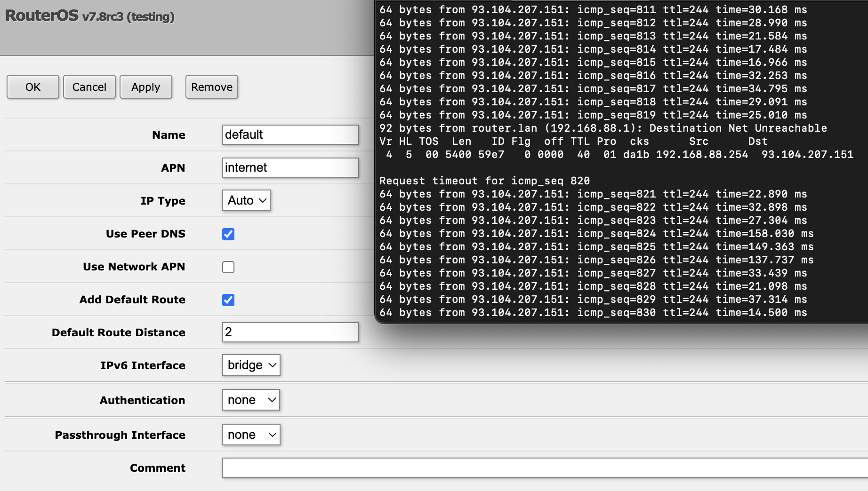868x491 pixels.
Task: Enable the Use Network APN option
Action: click(x=228, y=267)
